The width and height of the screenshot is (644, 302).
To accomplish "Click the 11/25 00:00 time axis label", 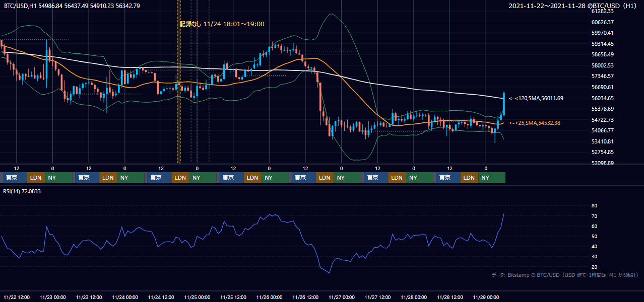I will click(198, 297).
